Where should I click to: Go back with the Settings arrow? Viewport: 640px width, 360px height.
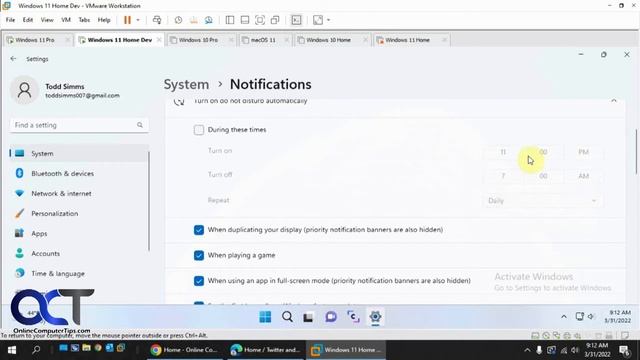tap(13, 59)
